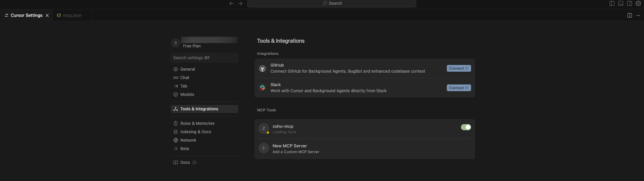The height and width of the screenshot is (181, 644).
Task: Open the editor more actions menu
Action: click(x=638, y=15)
